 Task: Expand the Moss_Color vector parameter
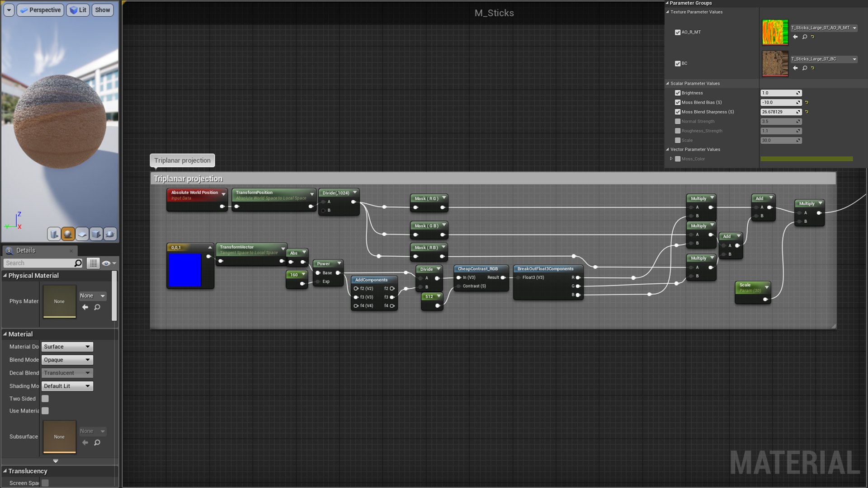pyautogui.click(x=671, y=159)
